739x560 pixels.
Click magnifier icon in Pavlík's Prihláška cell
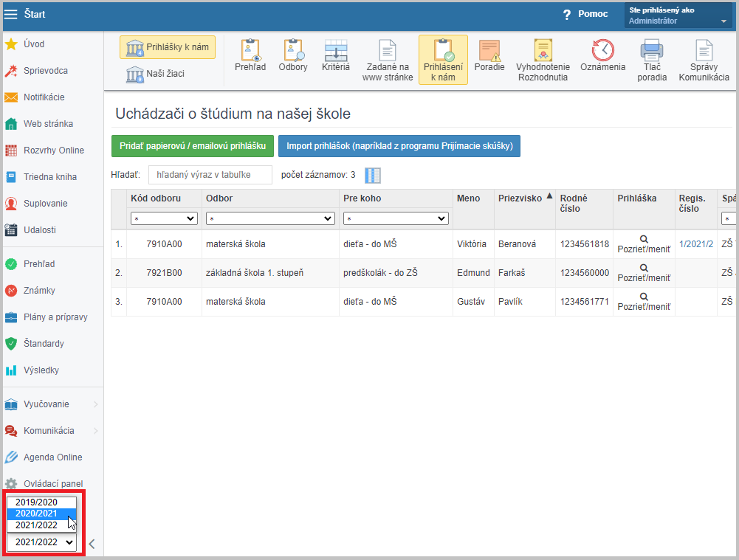644,297
